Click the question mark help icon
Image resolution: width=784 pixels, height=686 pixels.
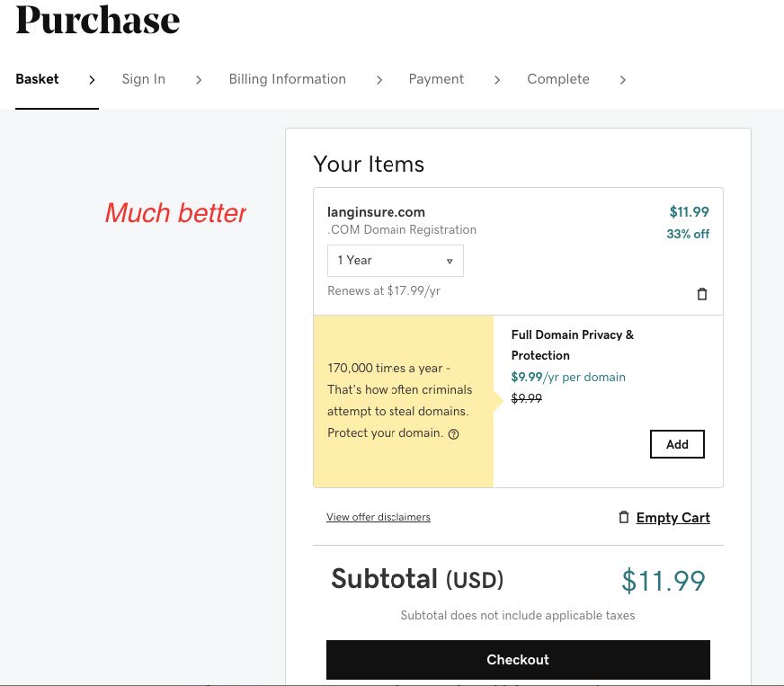pos(454,433)
